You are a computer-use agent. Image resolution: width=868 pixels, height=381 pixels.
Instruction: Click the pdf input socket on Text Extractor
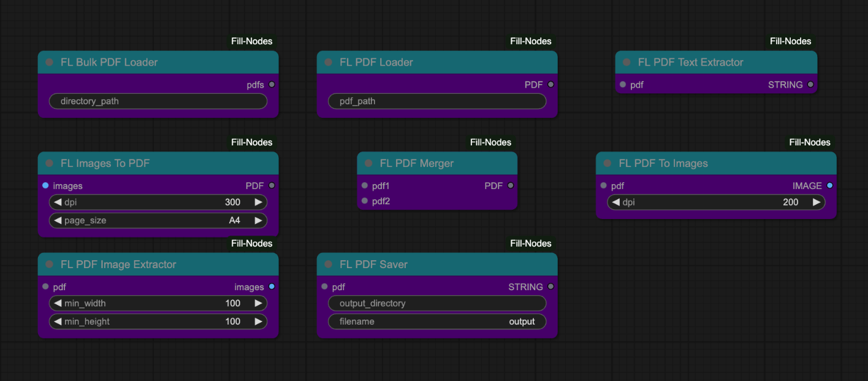(x=623, y=85)
